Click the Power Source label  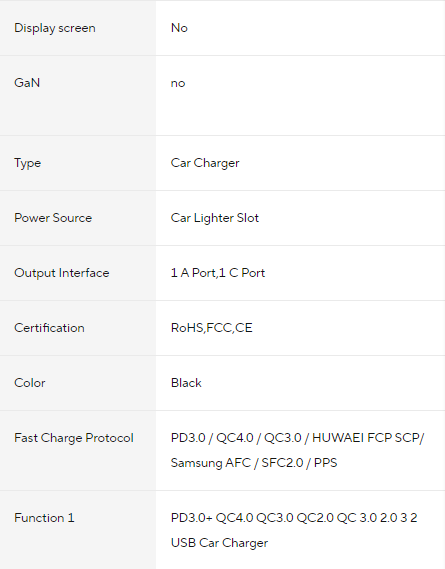pyautogui.click(x=53, y=218)
